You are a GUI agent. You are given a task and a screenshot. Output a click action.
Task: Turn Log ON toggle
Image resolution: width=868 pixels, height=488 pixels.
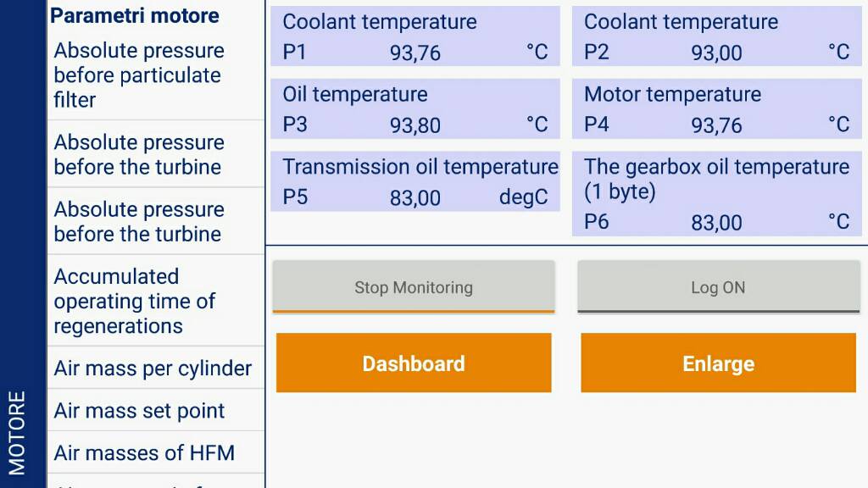click(x=719, y=287)
